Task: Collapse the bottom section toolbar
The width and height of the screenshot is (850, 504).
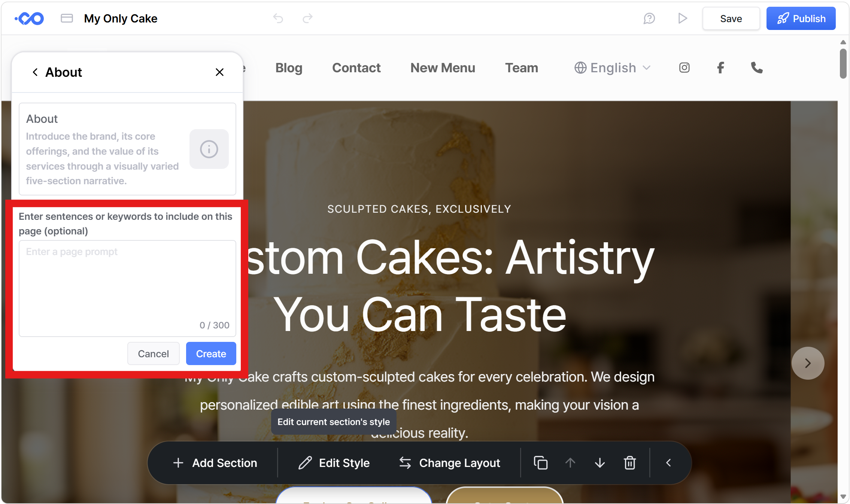Action: [x=668, y=463]
